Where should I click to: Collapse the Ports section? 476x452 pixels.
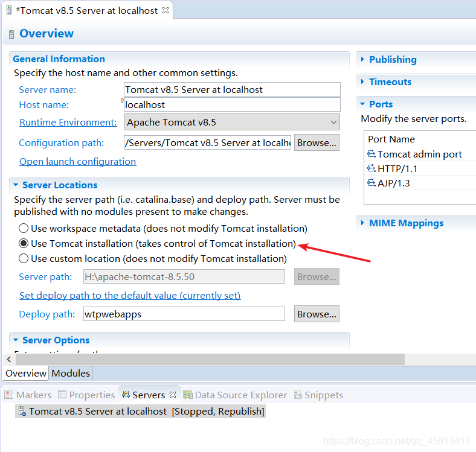362,104
